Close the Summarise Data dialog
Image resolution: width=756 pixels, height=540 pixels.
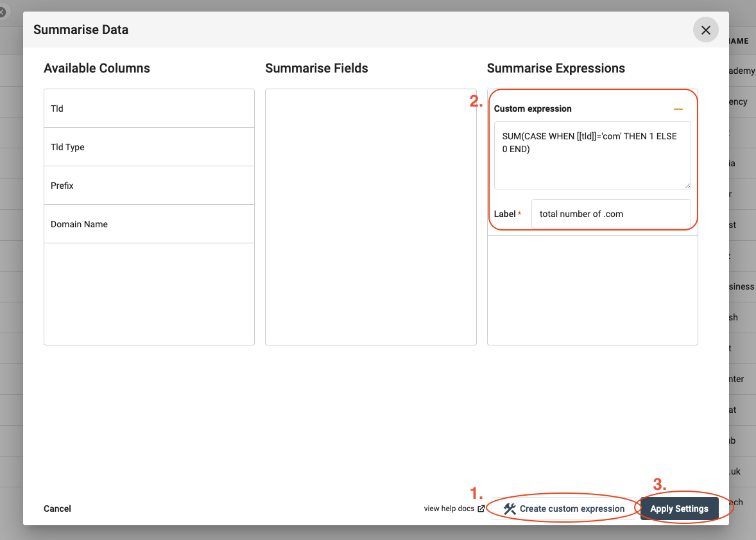pos(705,30)
